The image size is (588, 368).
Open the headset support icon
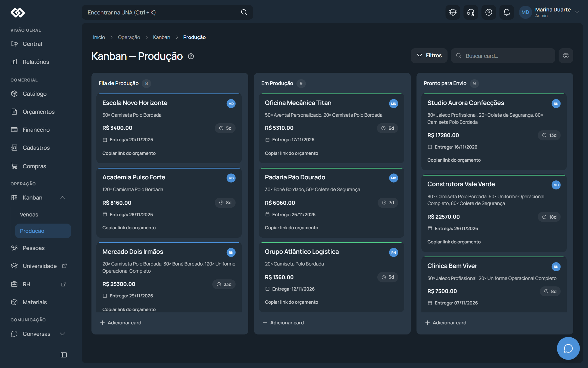click(x=471, y=12)
